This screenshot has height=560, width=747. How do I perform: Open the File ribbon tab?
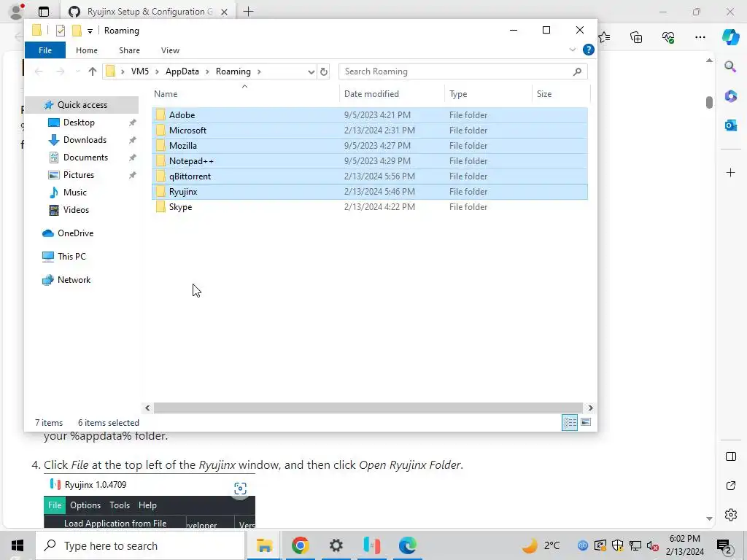[45, 50]
